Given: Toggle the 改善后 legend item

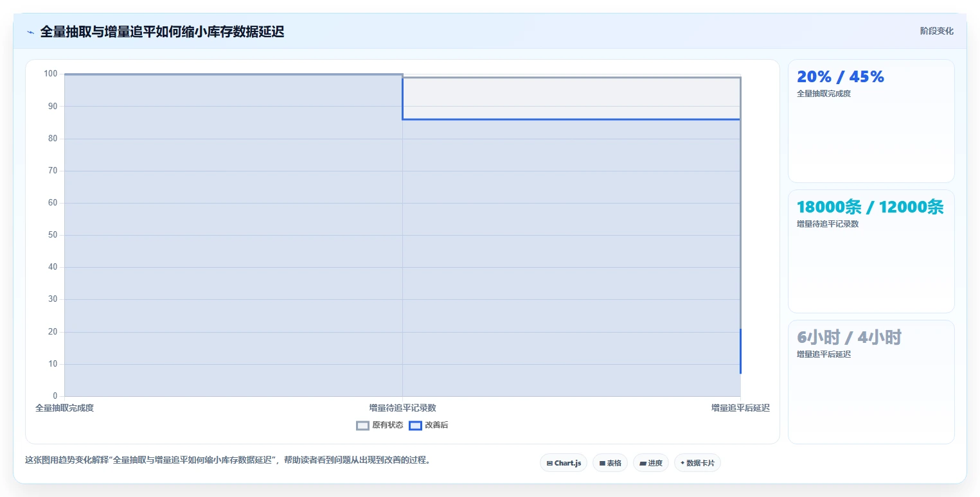Looking at the screenshot, I should click(x=429, y=425).
